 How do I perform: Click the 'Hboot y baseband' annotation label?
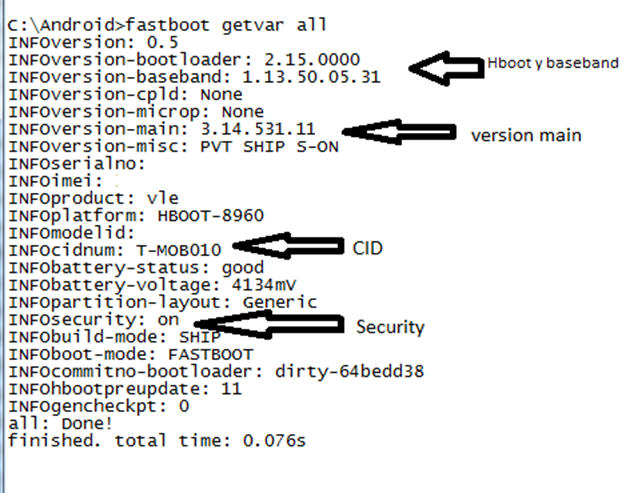(553, 63)
